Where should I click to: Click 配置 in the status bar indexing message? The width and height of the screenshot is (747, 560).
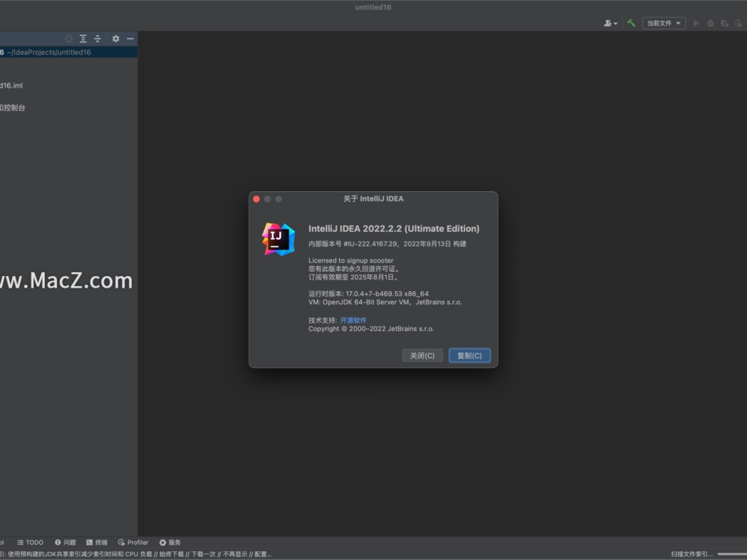[x=261, y=554]
